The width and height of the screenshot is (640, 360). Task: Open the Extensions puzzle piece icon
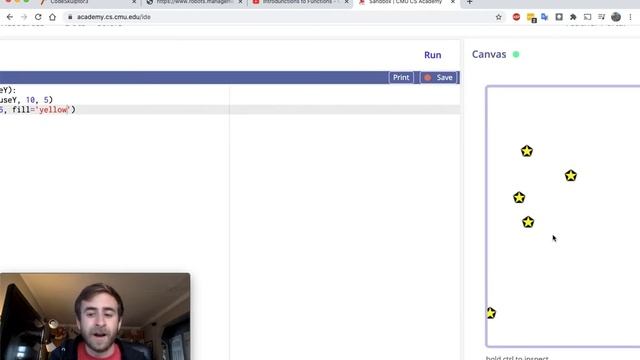[x=573, y=17]
